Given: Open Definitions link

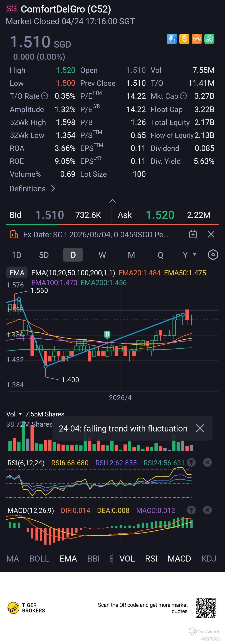Looking at the screenshot, I should 32,189.
